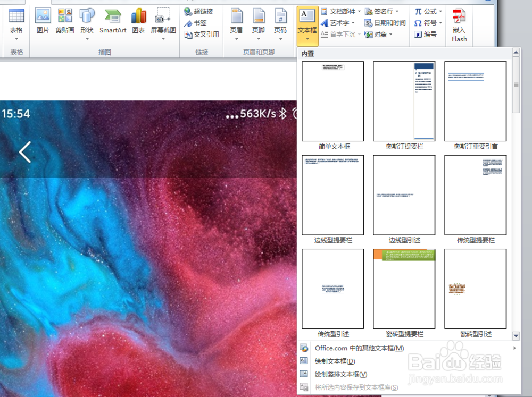Click the 内置 gallery section heading
This screenshot has height=397, width=532.
tap(307, 54)
